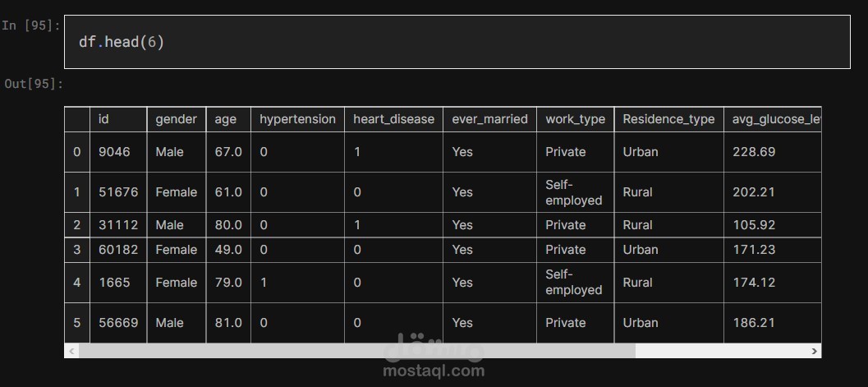868x387 pixels.
Task: Click the right scroll arrow of the table
Action: tap(814, 351)
